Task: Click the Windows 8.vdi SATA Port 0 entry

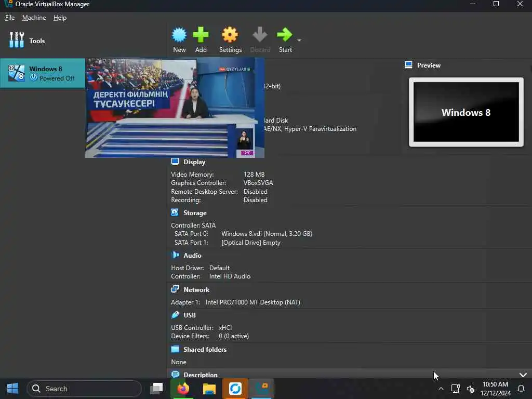Action: (x=267, y=234)
